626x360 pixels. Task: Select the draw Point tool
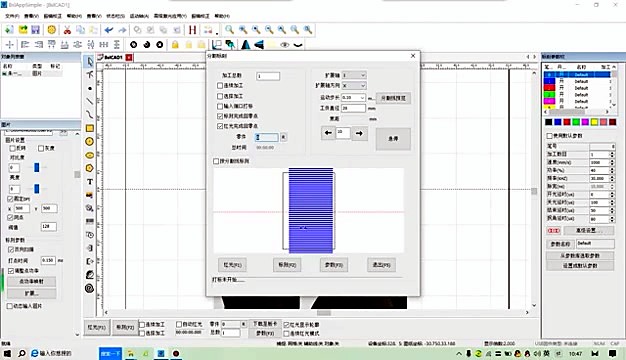pos(90,88)
